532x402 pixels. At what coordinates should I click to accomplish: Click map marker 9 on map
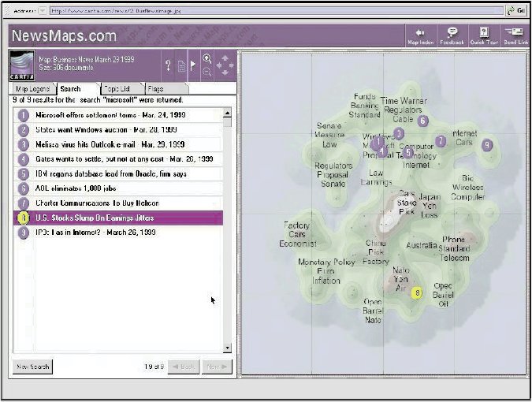coord(487,146)
